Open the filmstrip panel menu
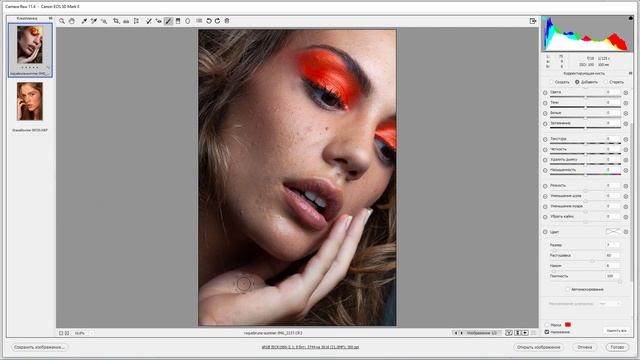Image resolution: width=640 pixels, height=360 pixels. click(x=51, y=18)
